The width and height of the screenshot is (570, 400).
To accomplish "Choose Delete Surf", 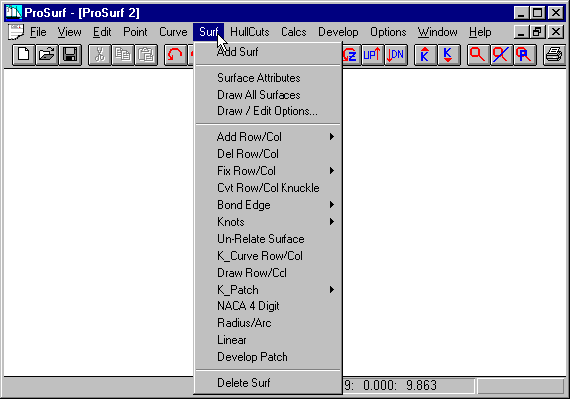I will (x=268, y=383).
